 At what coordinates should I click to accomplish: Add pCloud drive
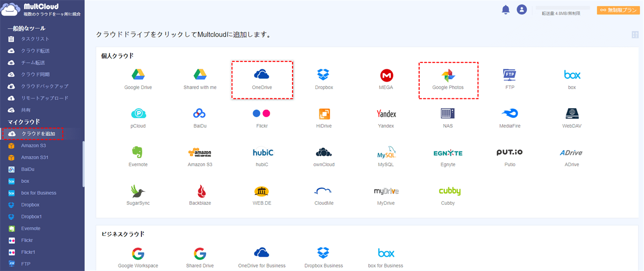[138, 118]
